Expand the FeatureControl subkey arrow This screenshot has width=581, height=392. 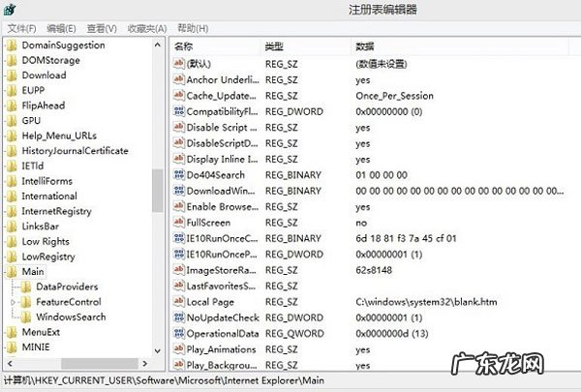13,302
